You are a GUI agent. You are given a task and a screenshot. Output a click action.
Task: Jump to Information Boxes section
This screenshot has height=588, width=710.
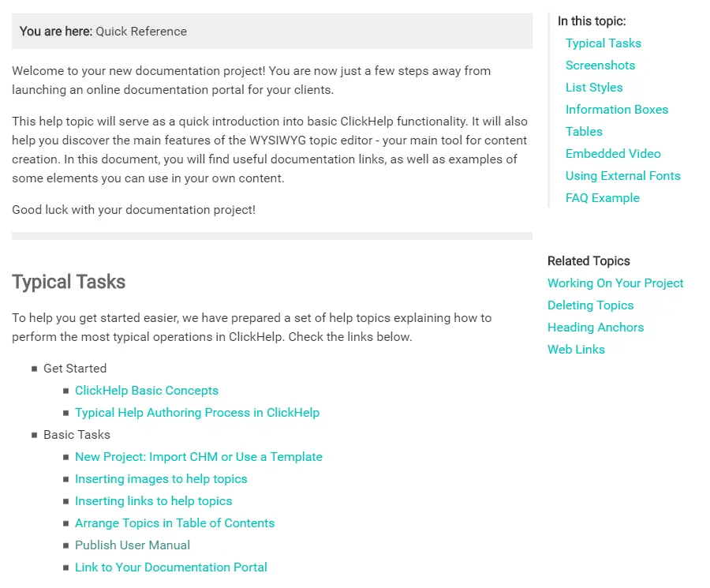(x=616, y=110)
